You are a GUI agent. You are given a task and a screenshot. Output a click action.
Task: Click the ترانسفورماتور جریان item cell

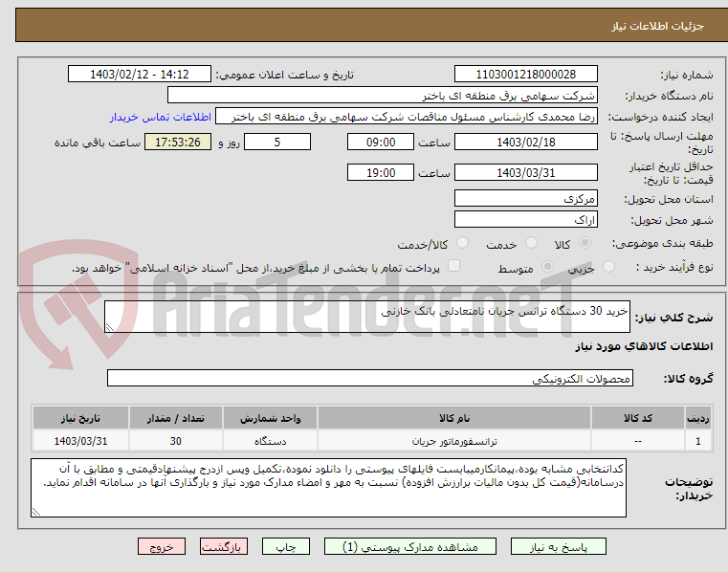[454, 441]
